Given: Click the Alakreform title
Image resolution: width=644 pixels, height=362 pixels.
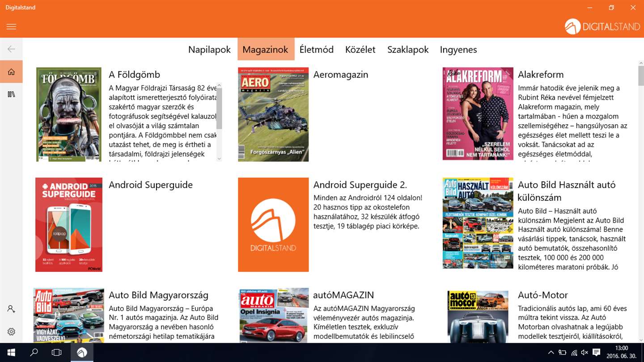Looking at the screenshot, I should point(541,75).
